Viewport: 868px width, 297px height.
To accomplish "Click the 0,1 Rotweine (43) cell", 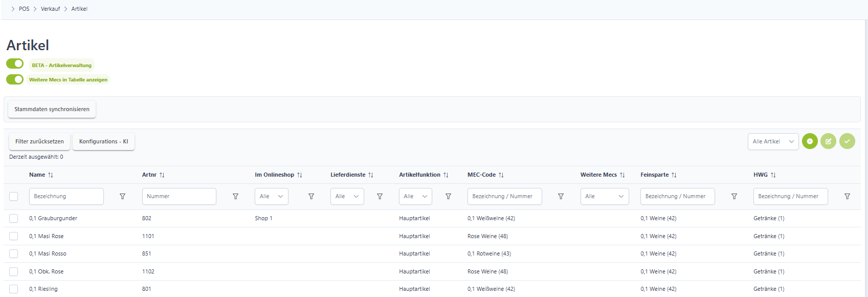I will 489,254.
